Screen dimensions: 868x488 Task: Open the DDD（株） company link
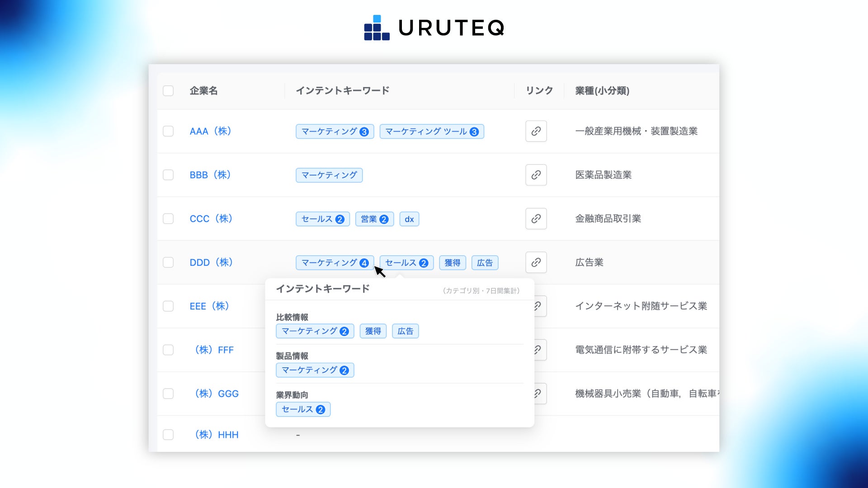click(211, 263)
